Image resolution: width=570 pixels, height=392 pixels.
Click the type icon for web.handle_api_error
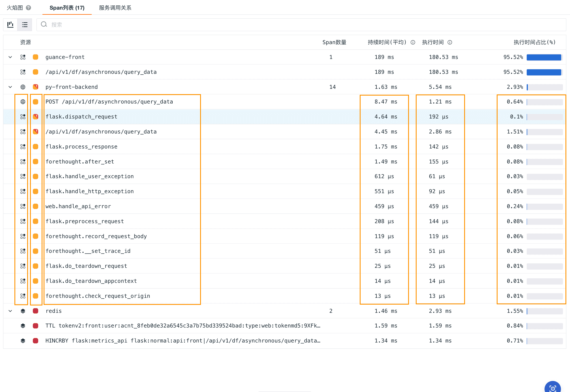click(x=23, y=206)
